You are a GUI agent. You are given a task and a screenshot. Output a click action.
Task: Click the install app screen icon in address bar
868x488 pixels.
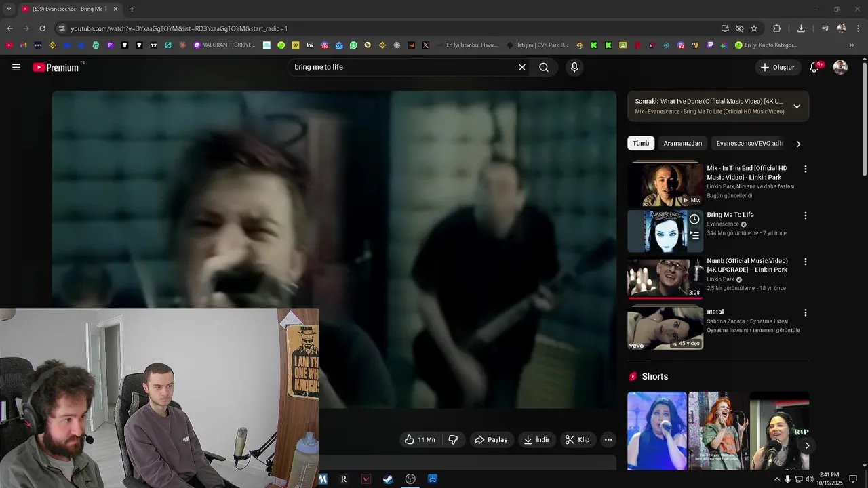pyautogui.click(x=725, y=28)
